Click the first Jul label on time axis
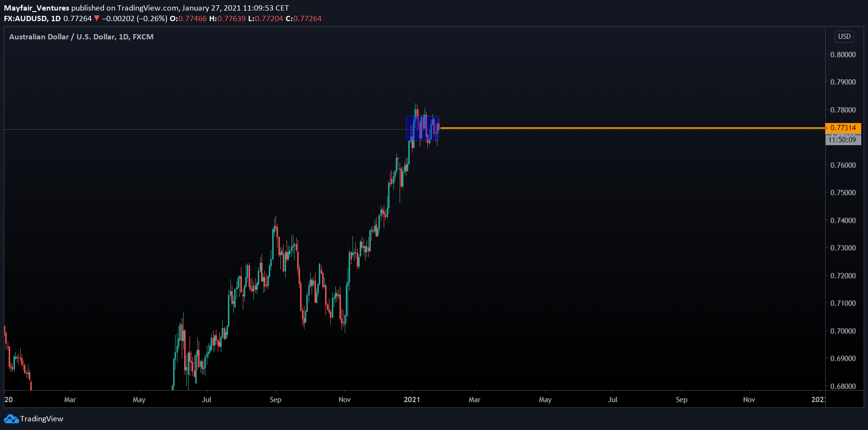The width and height of the screenshot is (868, 430). tap(207, 400)
